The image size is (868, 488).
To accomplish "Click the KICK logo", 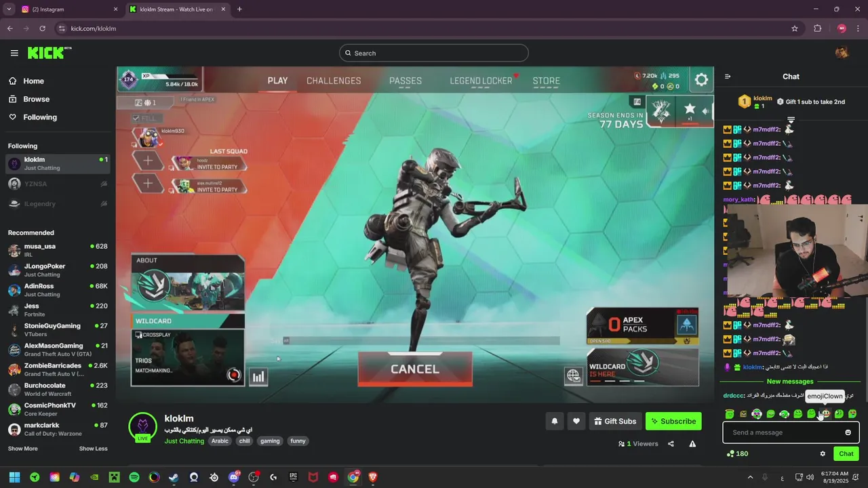I will tap(50, 53).
